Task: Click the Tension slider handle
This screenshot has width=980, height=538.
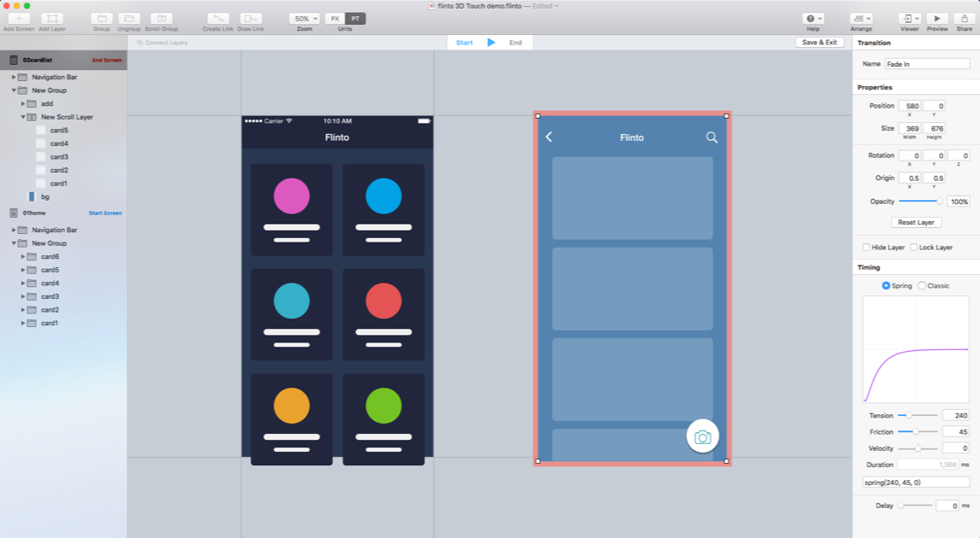Action: click(x=909, y=415)
